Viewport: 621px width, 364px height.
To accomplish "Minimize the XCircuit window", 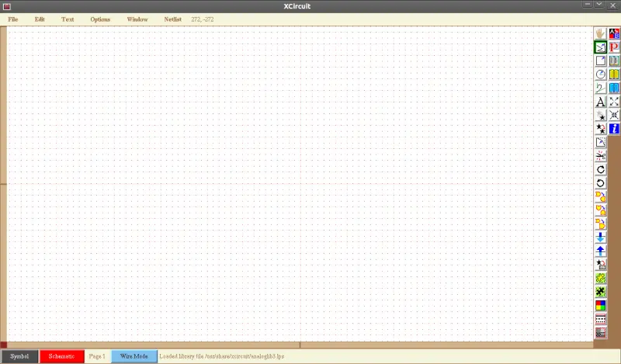I will [x=588, y=5].
